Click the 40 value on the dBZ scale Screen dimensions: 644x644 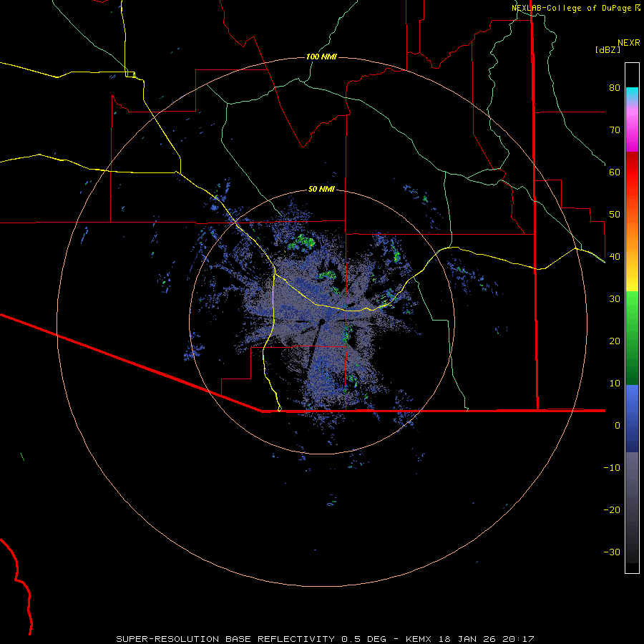pos(615,257)
